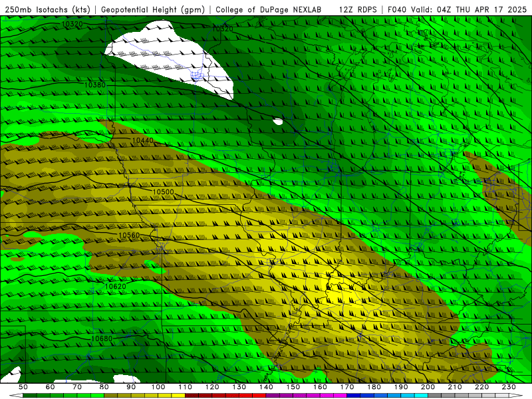Click the 140 value on the color scale
The width and height of the screenshot is (532, 399).
(x=266, y=387)
